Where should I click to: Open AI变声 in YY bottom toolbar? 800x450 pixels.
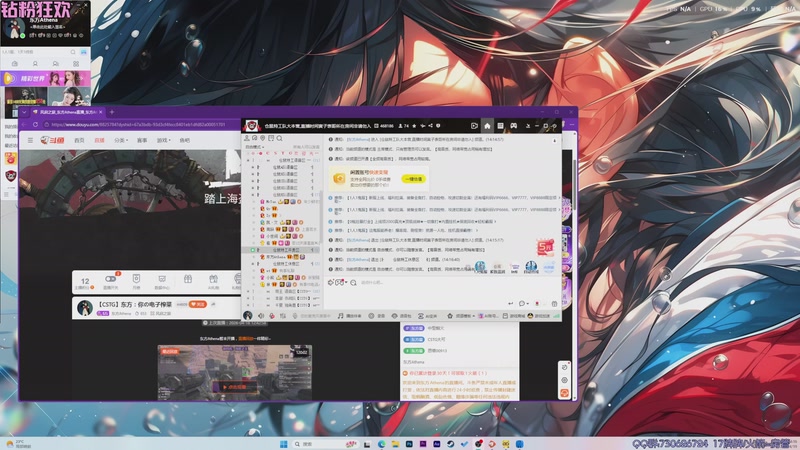click(x=427, y=316)
